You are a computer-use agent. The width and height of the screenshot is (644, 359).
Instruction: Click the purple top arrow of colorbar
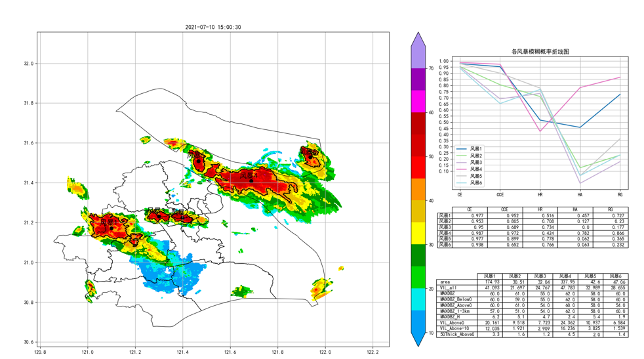[418, 40]
